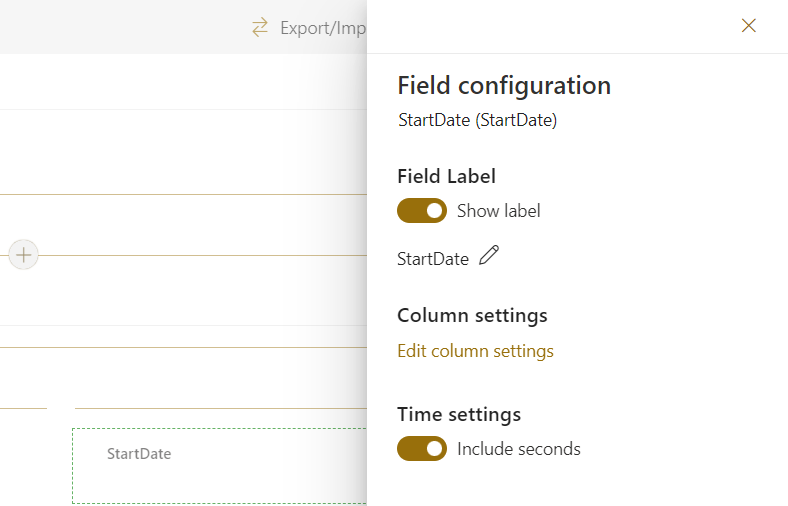Click the Export/Import arrows icon
The height and width of the screenshot is (506, 788).
[260, 28]
